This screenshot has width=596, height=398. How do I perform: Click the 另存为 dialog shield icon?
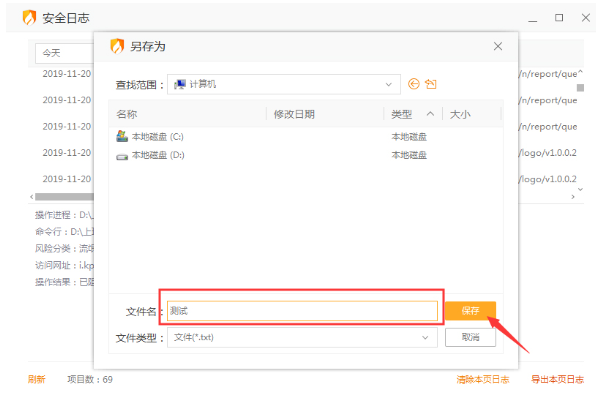click(x=117, y=46)
